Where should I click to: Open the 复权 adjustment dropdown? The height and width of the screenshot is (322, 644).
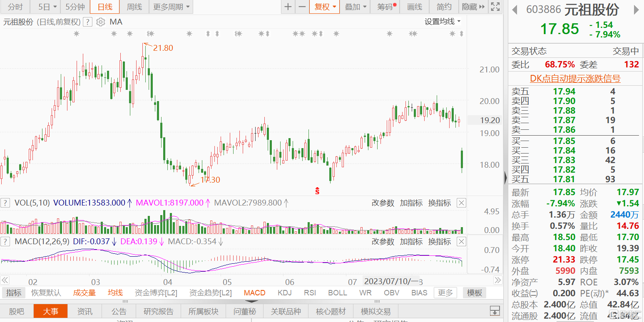[x=325, y=7]
